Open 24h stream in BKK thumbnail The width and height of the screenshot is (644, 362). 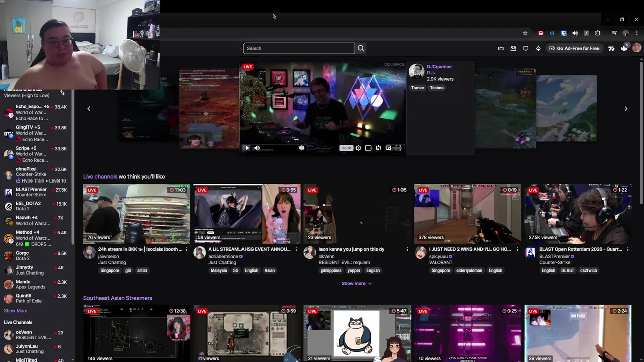point(136,214)
